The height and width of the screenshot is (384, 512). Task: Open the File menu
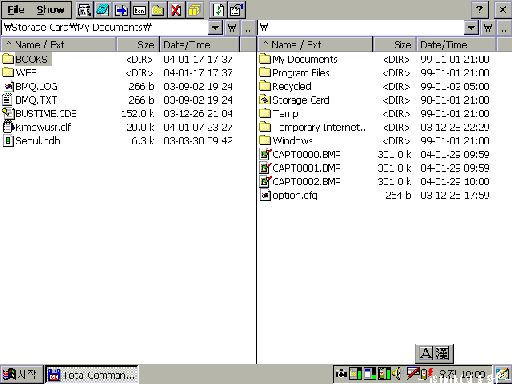coord(16,10)
